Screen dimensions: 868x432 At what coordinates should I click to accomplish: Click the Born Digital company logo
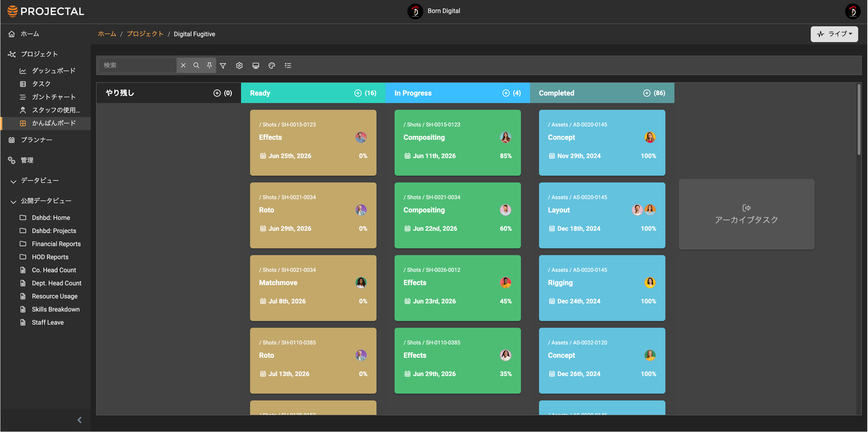415,11
